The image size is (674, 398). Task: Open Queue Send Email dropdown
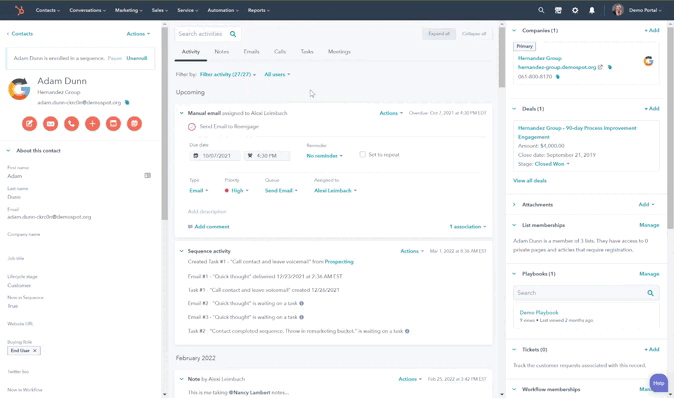point(281,190)
